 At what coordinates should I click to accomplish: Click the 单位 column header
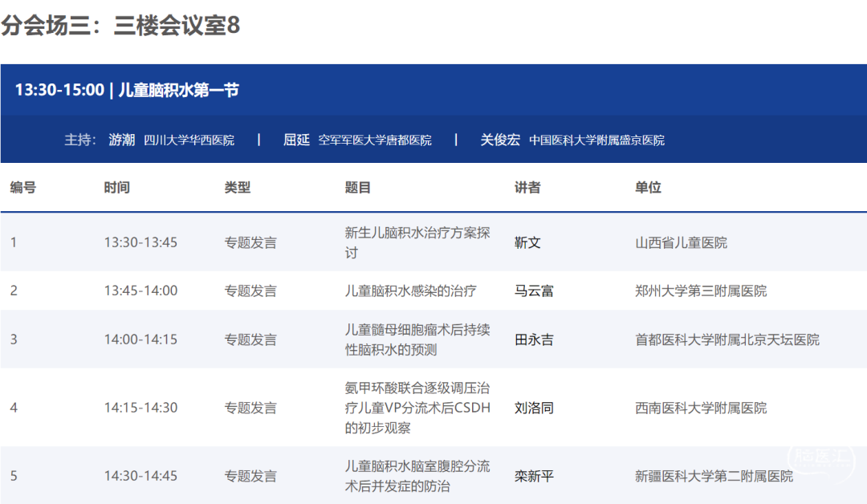pos(648,188)
